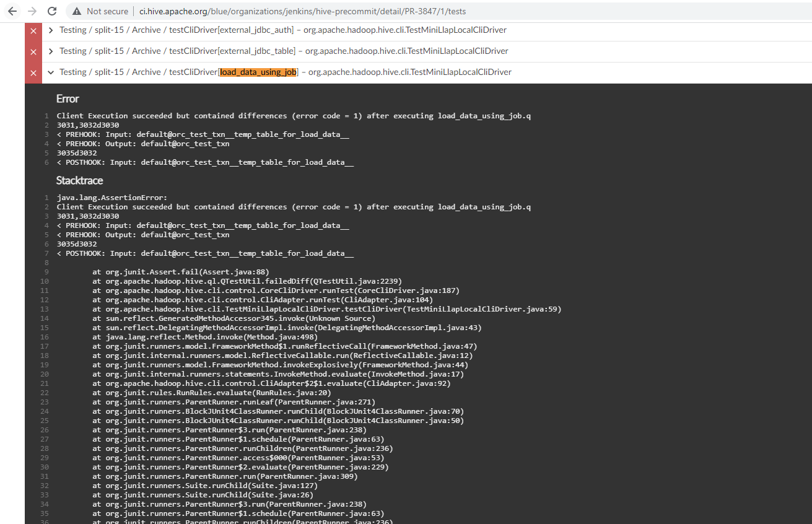Click FrameworkMethod$1.runReflectiveCall line

285,346
